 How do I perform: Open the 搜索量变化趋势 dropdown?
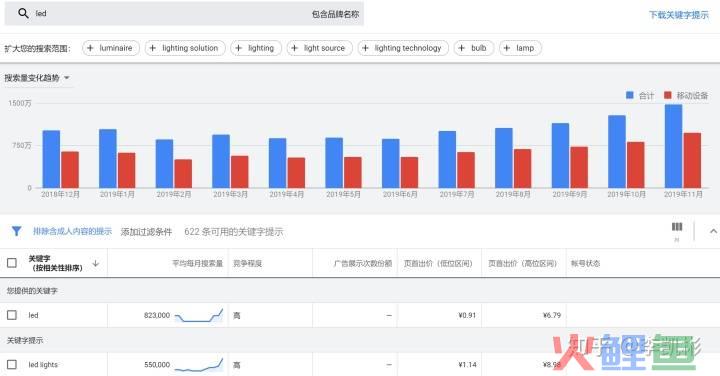point(37,78)
